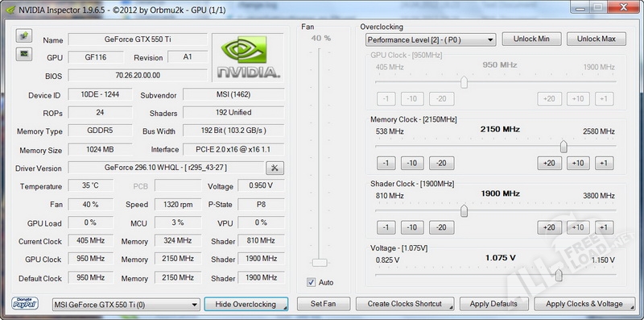Click Create Clocks Shortcut button

(x=405, y=304)
